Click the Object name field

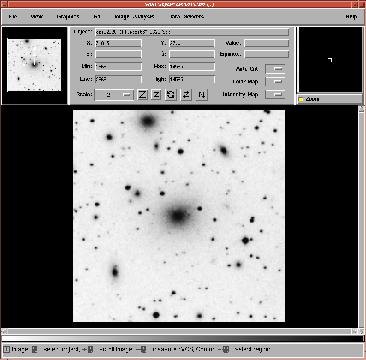click(192, 32)
